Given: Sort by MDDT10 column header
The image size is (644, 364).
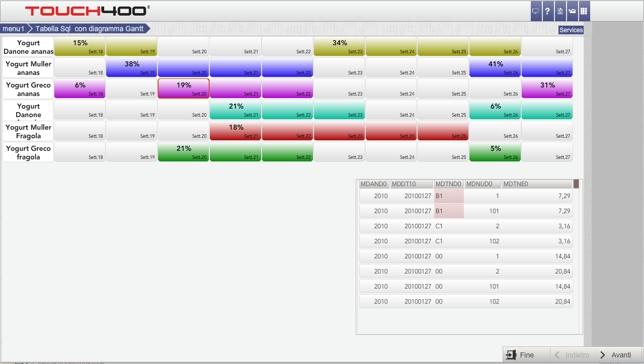Looking at the screenshot, I should point(412,184).
